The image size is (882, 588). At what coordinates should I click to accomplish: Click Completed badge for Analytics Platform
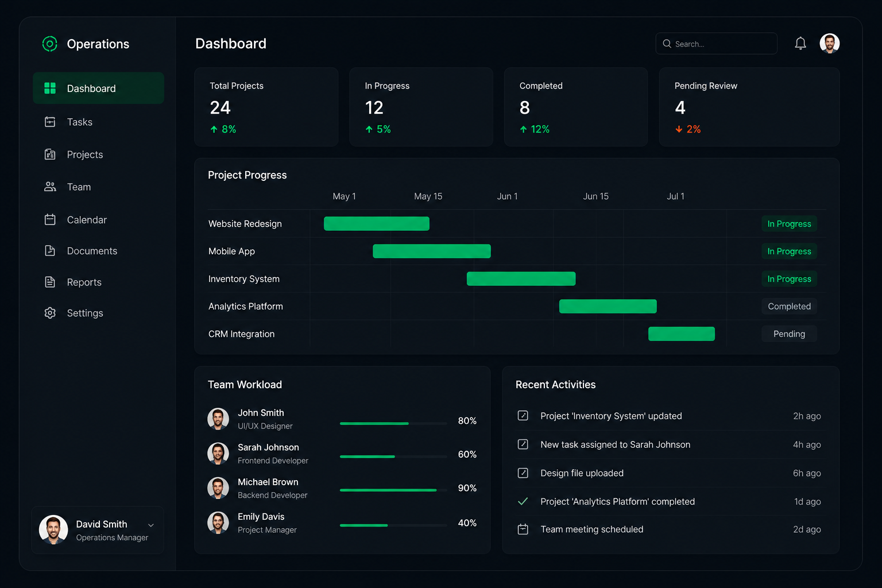click(789, 306)
